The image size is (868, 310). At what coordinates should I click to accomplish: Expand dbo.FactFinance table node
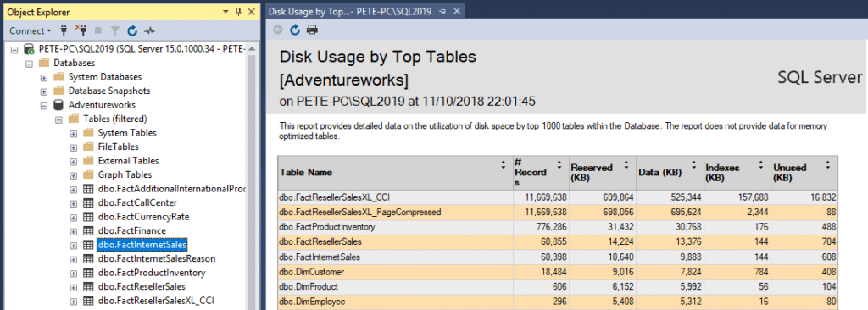pyautogui.click(x=74, y=231)
